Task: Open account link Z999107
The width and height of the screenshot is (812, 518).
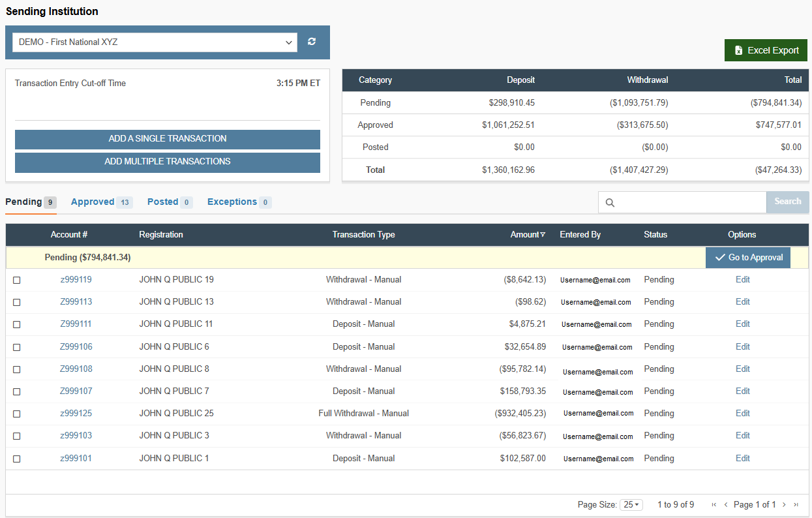Action: click(x=76, y=391)
